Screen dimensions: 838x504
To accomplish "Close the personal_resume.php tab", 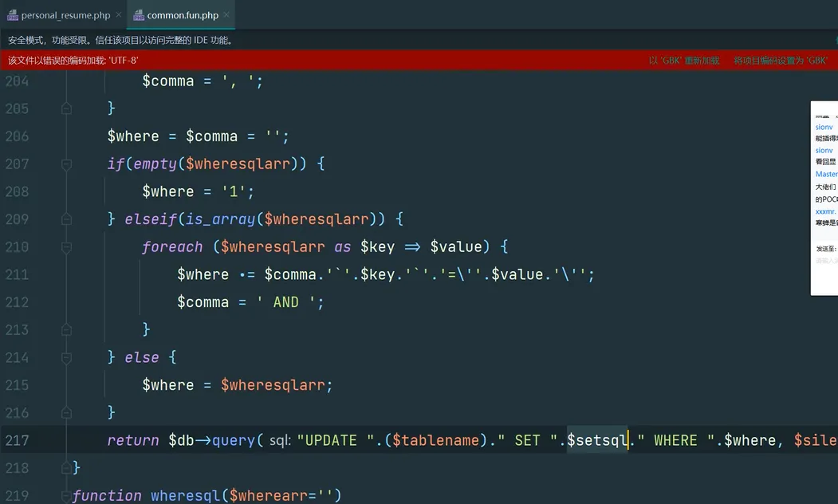I will [118, 15].
